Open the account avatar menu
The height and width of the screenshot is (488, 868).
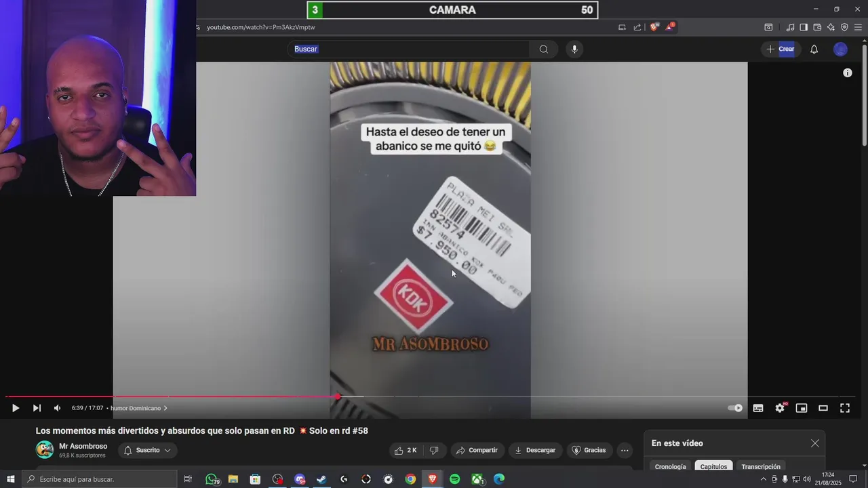(x=840, y=49)
